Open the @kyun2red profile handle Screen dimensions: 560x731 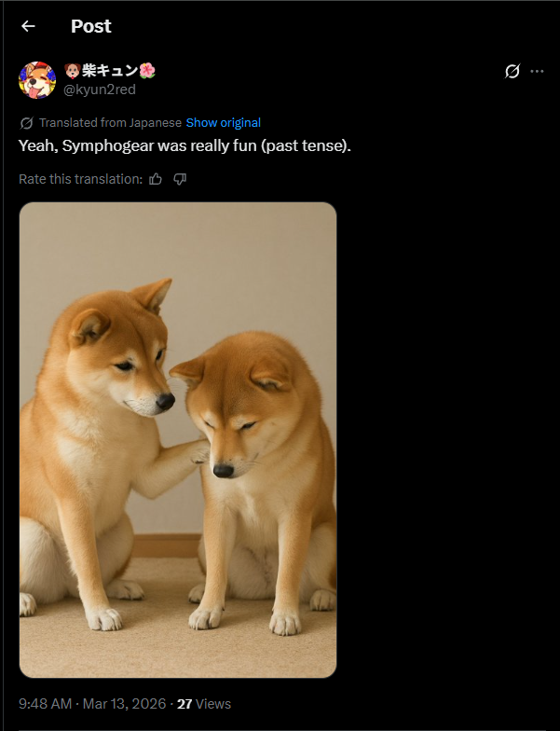click(99, 90)
